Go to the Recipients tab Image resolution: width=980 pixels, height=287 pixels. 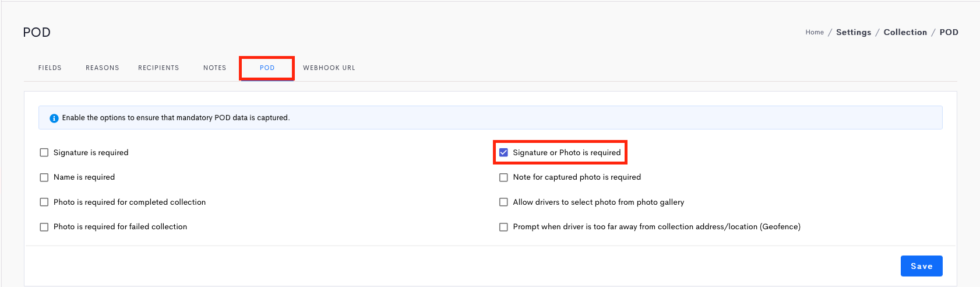[158, 68]
